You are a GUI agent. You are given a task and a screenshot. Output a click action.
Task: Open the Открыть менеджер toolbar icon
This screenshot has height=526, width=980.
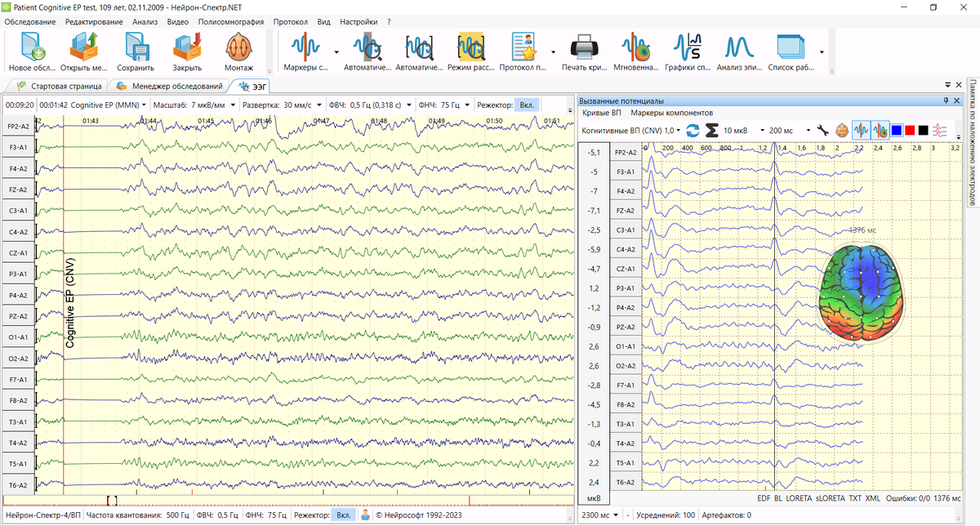point(83,52)
